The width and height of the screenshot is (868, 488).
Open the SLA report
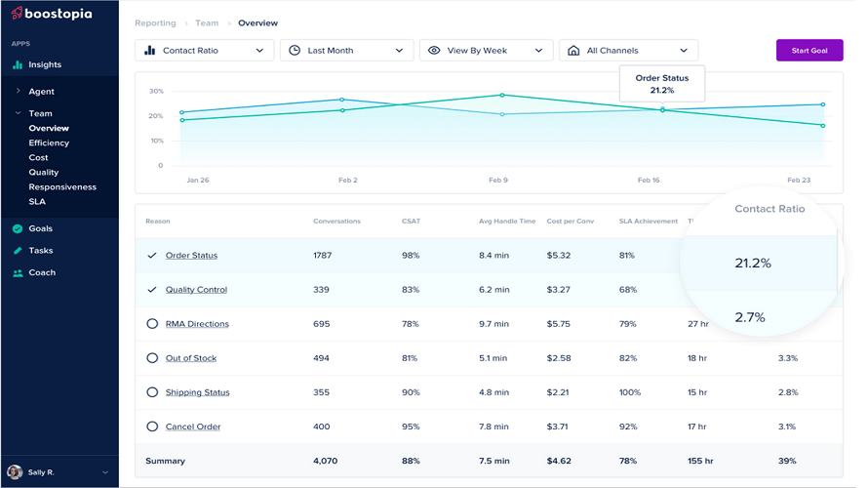(37, 202)
